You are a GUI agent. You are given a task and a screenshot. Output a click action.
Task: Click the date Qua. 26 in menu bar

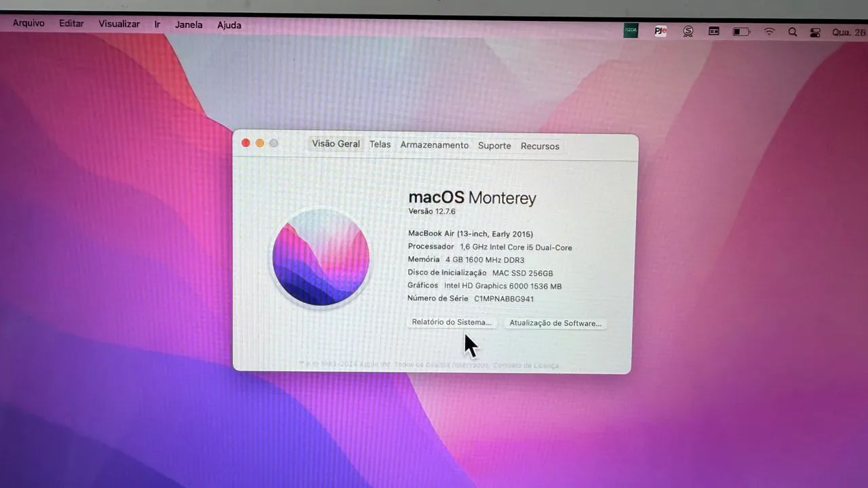point(848,33)
